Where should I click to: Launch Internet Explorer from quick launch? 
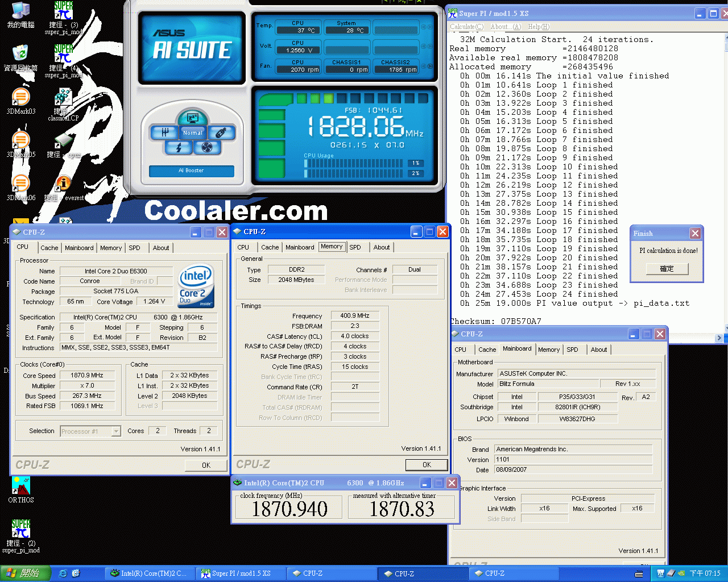click(x=63, y=573)
